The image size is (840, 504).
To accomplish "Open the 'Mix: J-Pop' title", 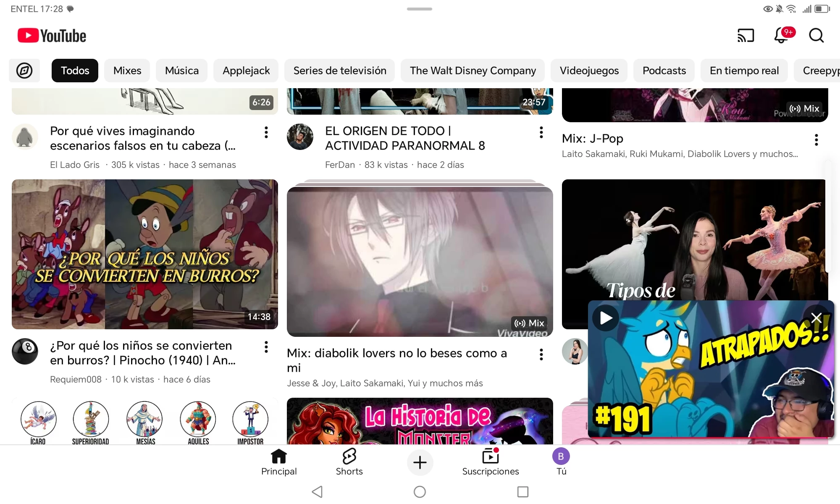I will point(593,139).
